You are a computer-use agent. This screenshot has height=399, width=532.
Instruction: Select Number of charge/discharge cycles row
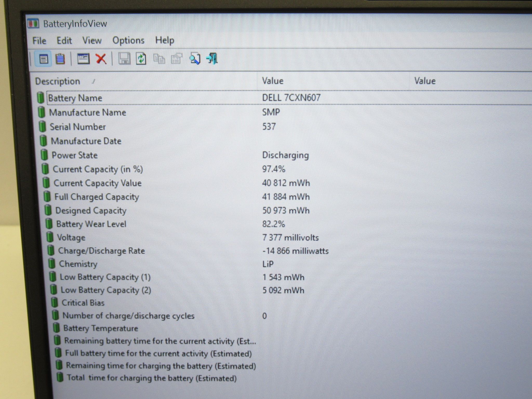point(129,316)
